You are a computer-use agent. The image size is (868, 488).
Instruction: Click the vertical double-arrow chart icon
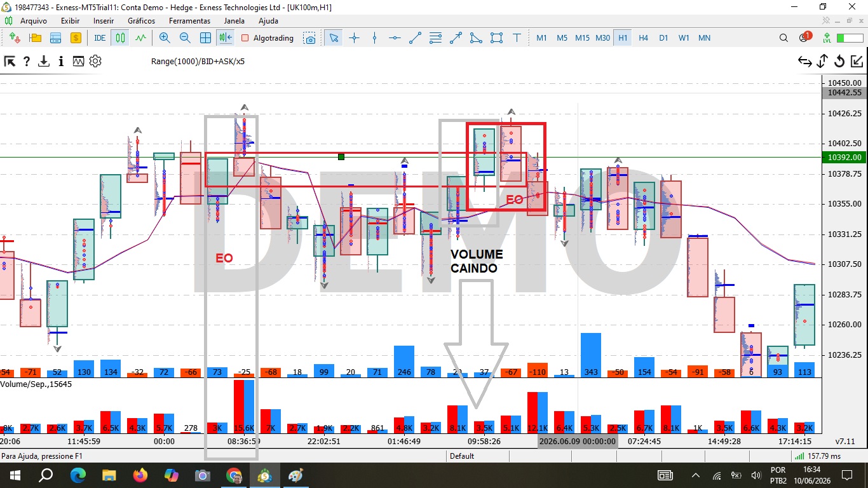[822, 62]
